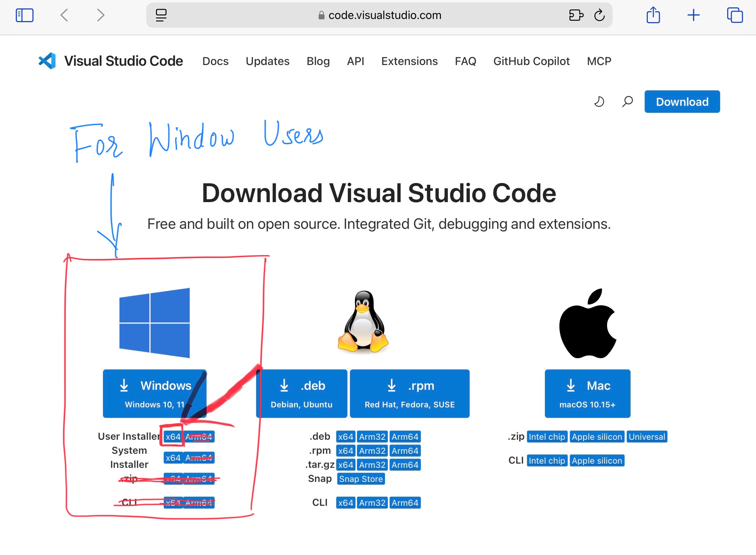Select Linux .deb Arm64 link
The width and height of the screenshot is (756, 555).
(x=405, y=437)
